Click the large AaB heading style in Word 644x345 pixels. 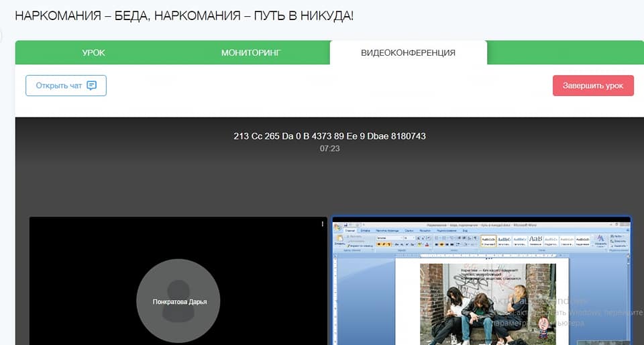click(x=536, y=240)
